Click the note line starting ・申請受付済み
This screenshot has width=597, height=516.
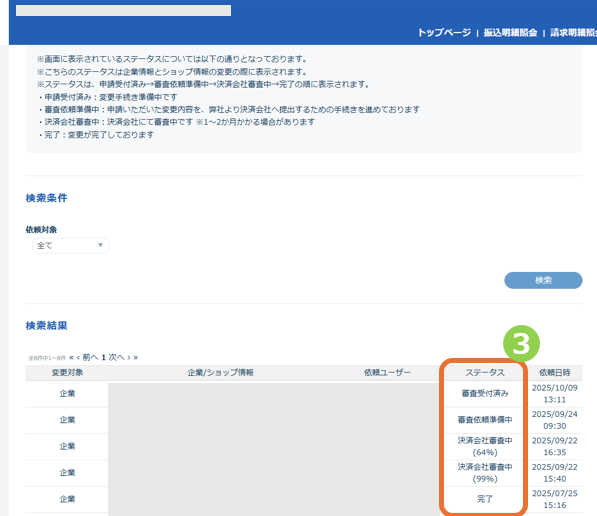(x=107, y=97)
